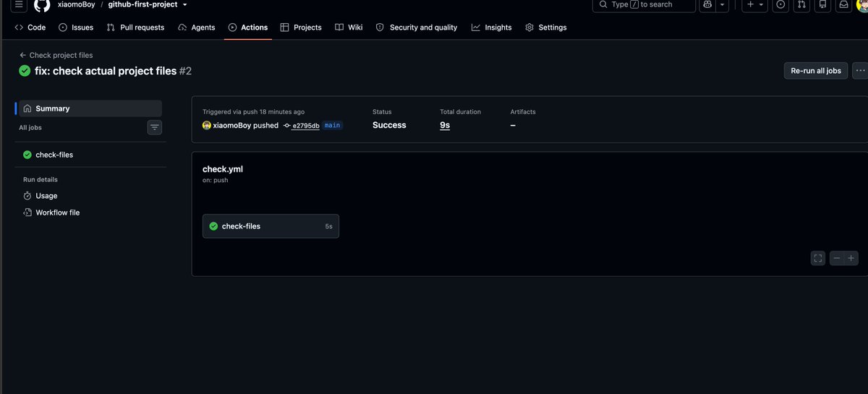Select Summary in the sidebar
This screenshot has height=394, width=868.
tap(90, 108)
